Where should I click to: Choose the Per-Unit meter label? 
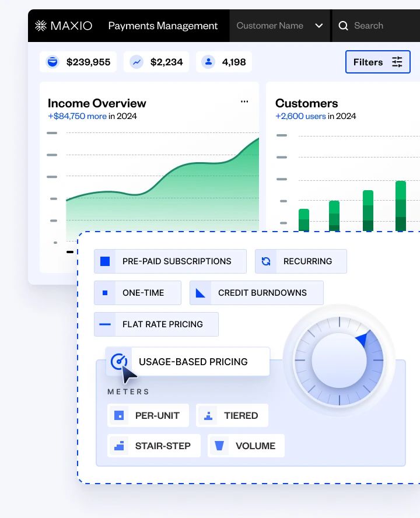[157, 415]
